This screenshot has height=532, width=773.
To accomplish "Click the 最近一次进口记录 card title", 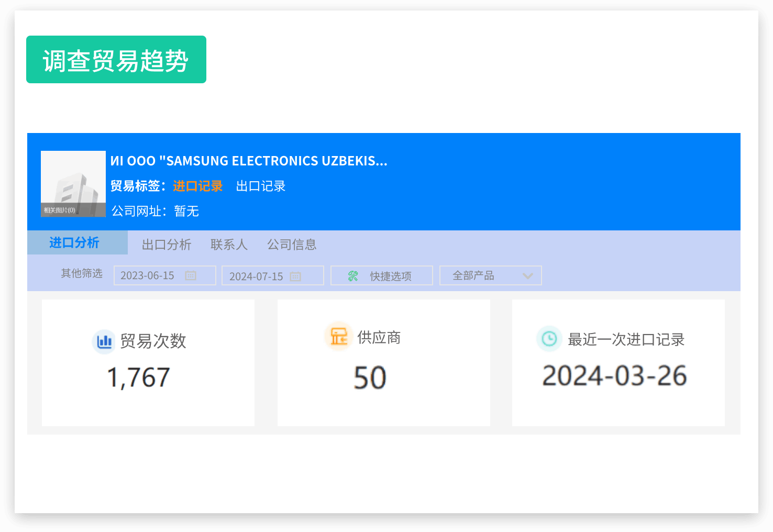I will click(626, 339).
